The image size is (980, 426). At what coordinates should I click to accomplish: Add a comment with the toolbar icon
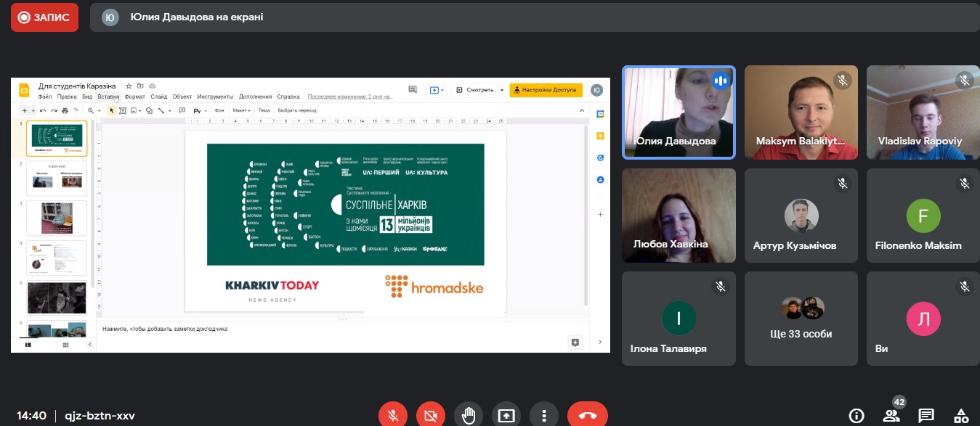tap(181, 110)
